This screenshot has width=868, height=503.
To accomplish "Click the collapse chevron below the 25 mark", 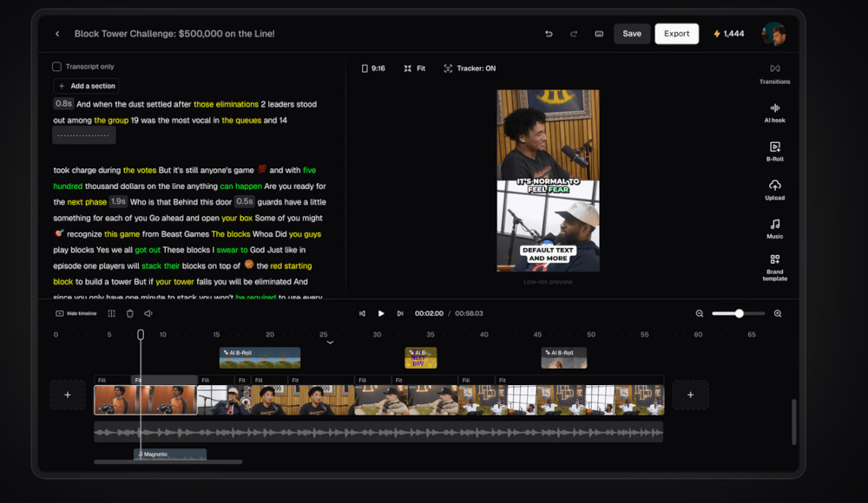I will 330,343.
